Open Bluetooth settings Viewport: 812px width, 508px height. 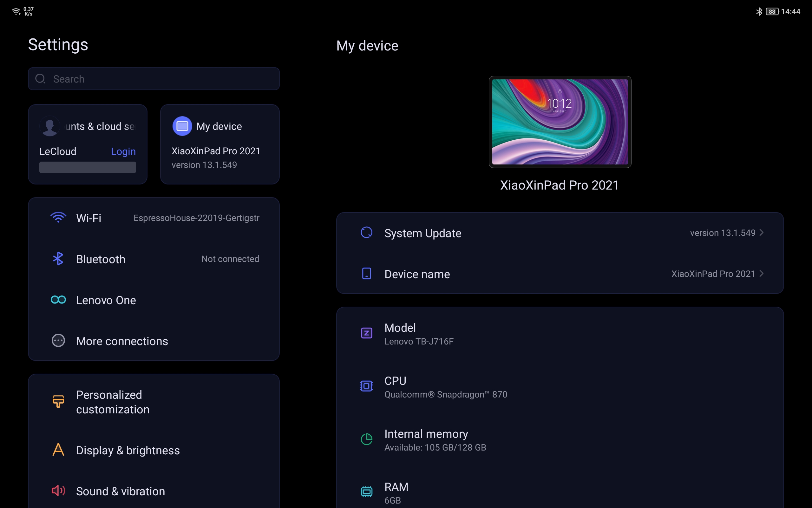(x=154, y=259)
